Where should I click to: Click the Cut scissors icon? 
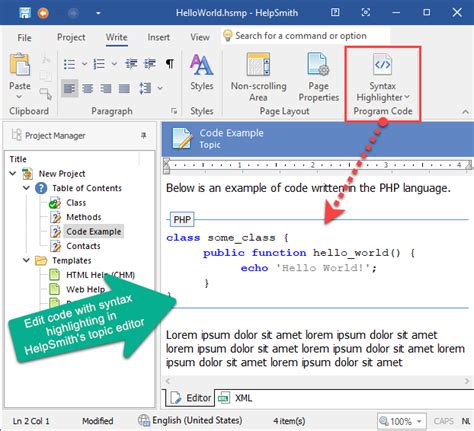point(46,59)
